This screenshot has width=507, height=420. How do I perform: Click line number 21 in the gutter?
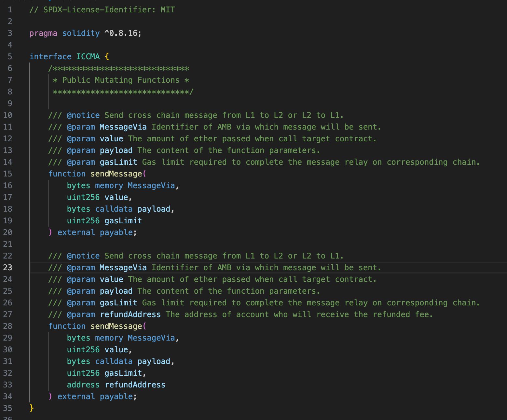[7, 244]
